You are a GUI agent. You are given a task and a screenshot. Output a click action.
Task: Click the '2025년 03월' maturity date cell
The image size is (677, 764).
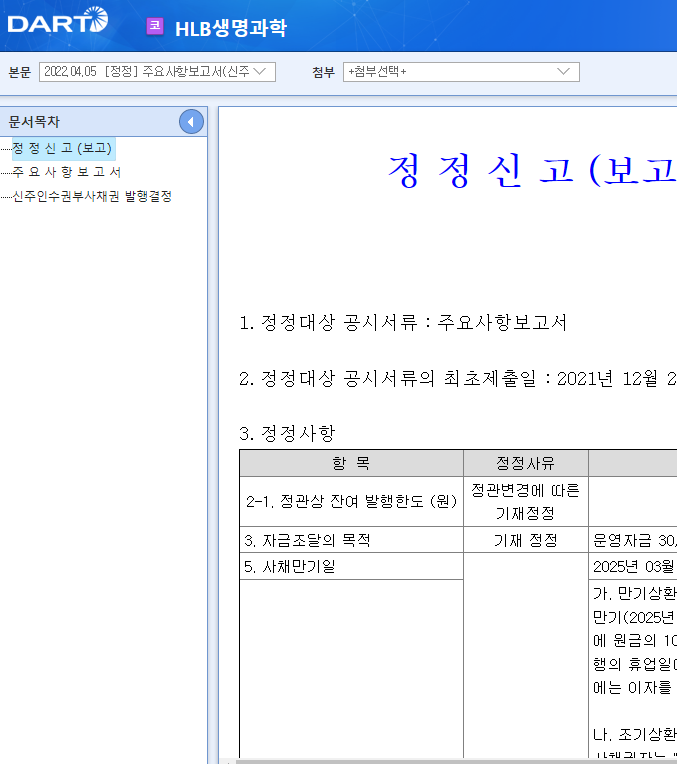coord(633,567)
